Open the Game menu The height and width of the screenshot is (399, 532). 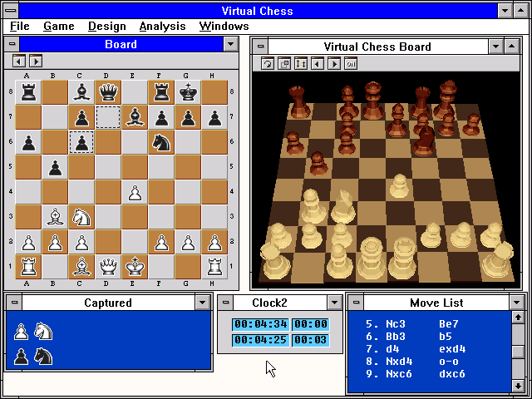[x=59, y=26]
